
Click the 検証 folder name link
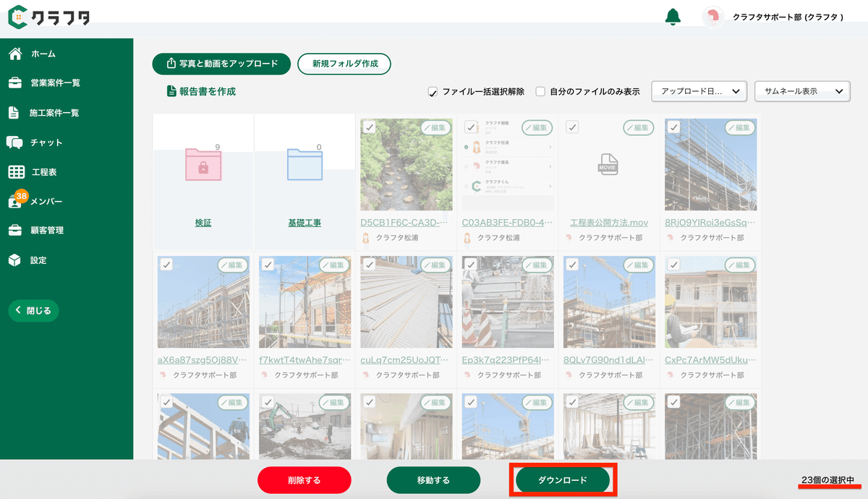point(203,223)
